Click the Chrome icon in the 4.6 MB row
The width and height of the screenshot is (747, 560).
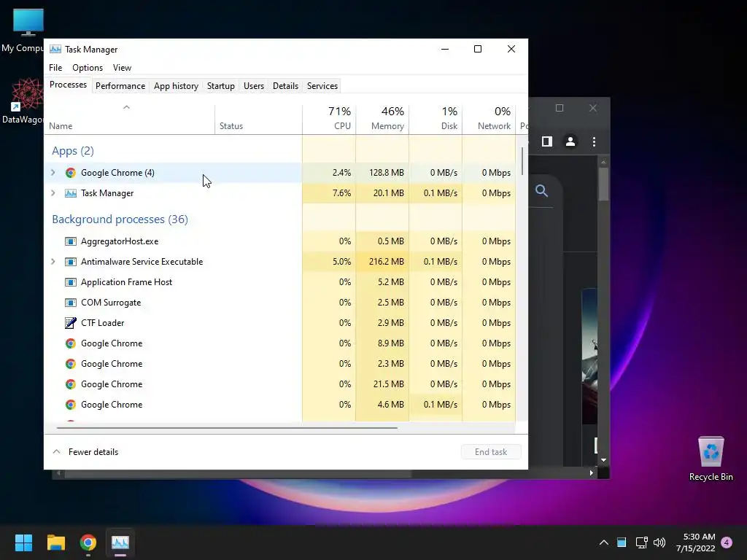click(71, 405)
